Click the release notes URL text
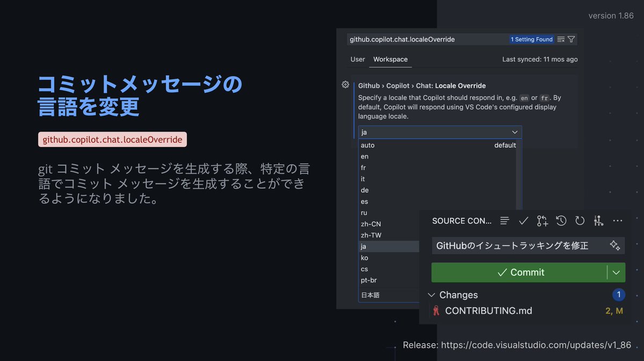This screenshot has height=361, width=644. pyautogui.click(x=536, y=345)
